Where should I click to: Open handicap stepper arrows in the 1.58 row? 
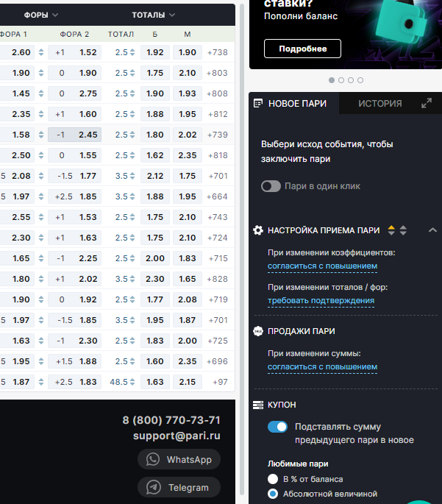click(x=41, y=135)
